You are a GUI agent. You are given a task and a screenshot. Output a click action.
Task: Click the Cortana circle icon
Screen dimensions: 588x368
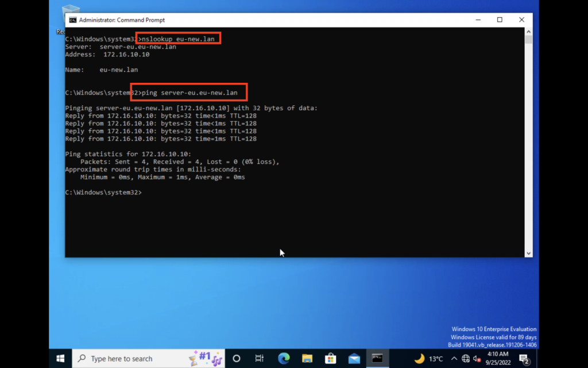(x=236, y=358)
